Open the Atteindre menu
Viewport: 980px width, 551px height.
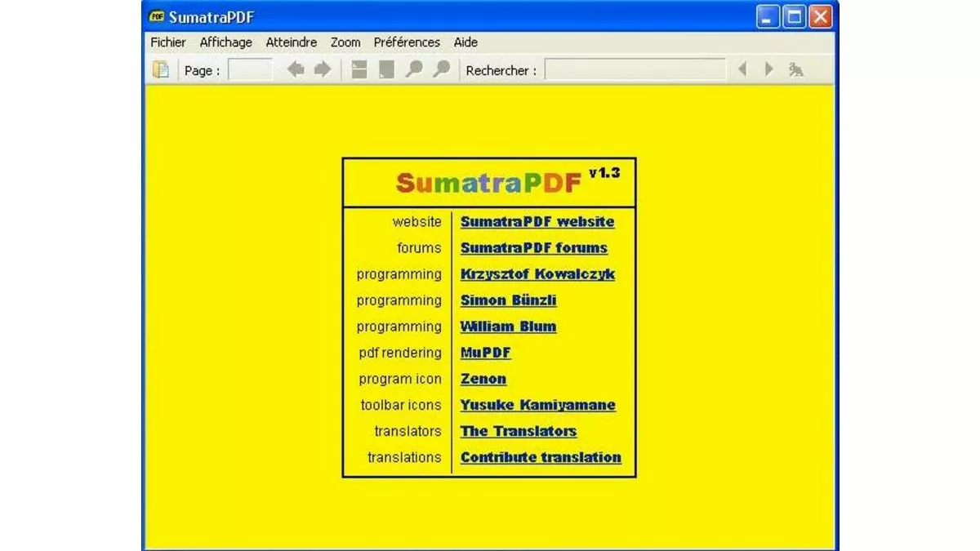coord(291,42)
